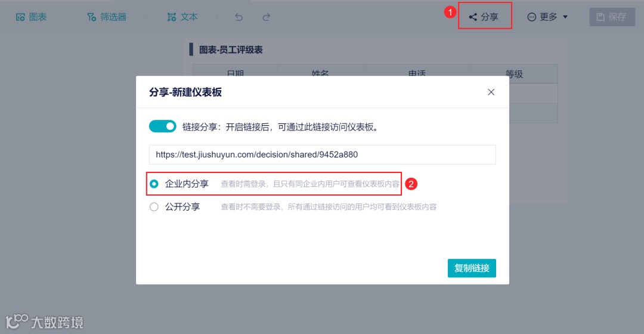Viewport: 644px width, 334px height.
Task: Click the 等级 table column header
Action: 514,74
